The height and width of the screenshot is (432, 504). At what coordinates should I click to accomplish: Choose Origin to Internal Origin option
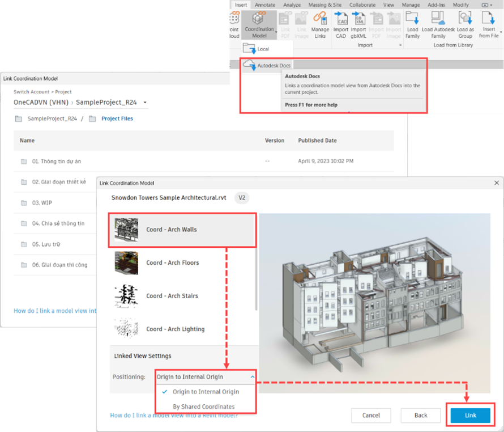[206, 392]
